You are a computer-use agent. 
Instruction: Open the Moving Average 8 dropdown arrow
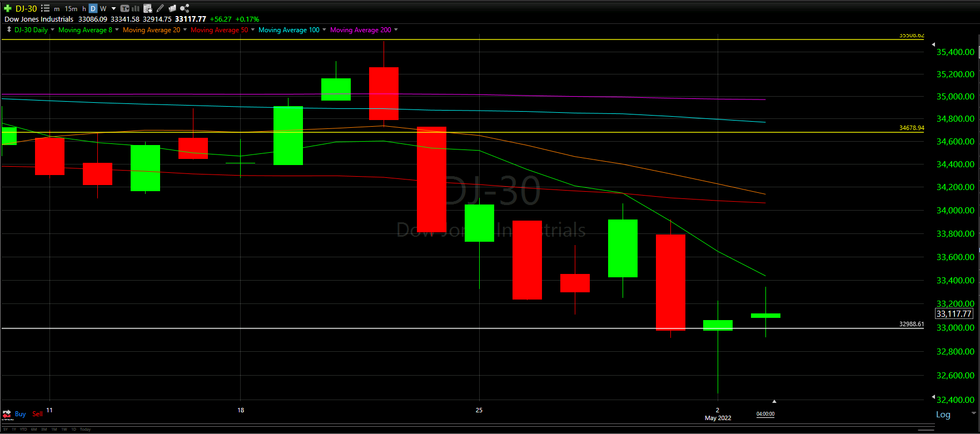click(x=117, y=29)
